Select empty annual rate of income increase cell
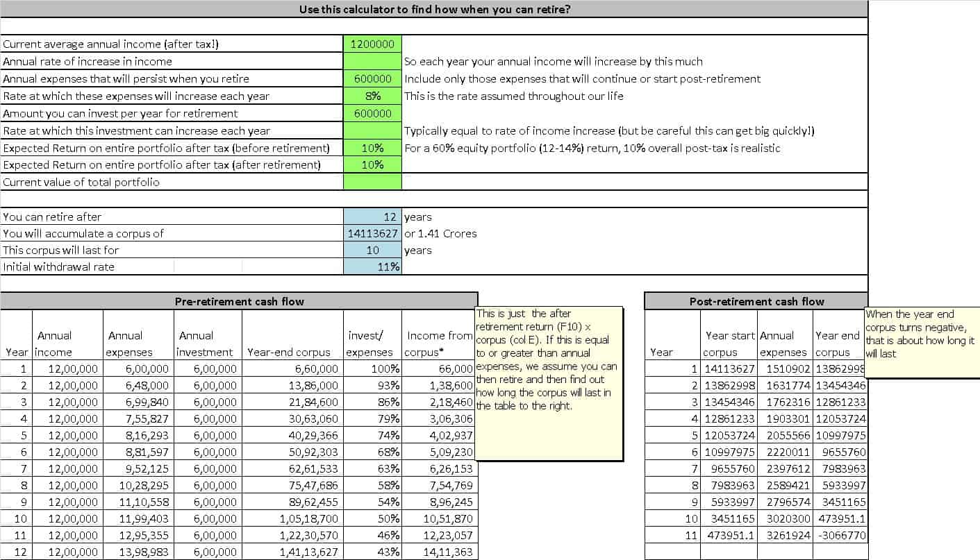 click(372, 61)
